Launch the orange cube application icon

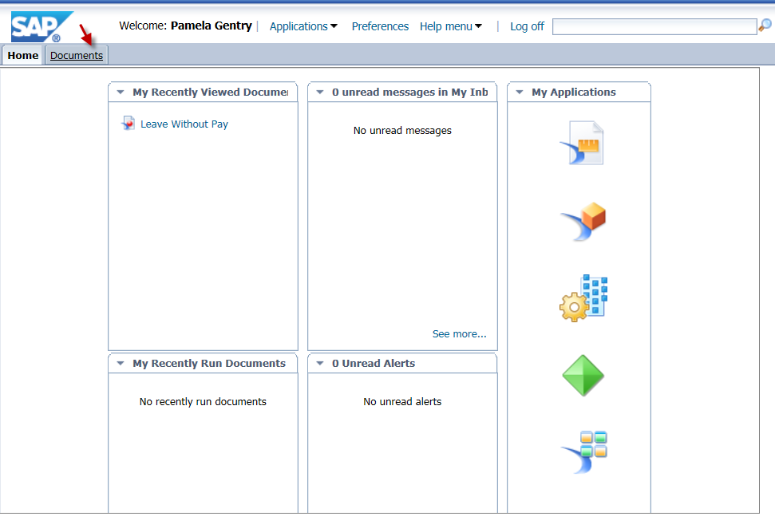(582, 221)
